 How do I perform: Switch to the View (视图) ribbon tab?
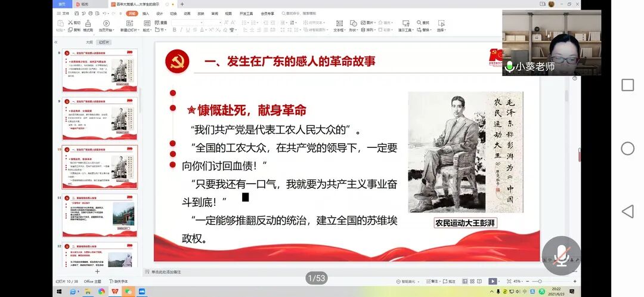(x=228, y=14)
